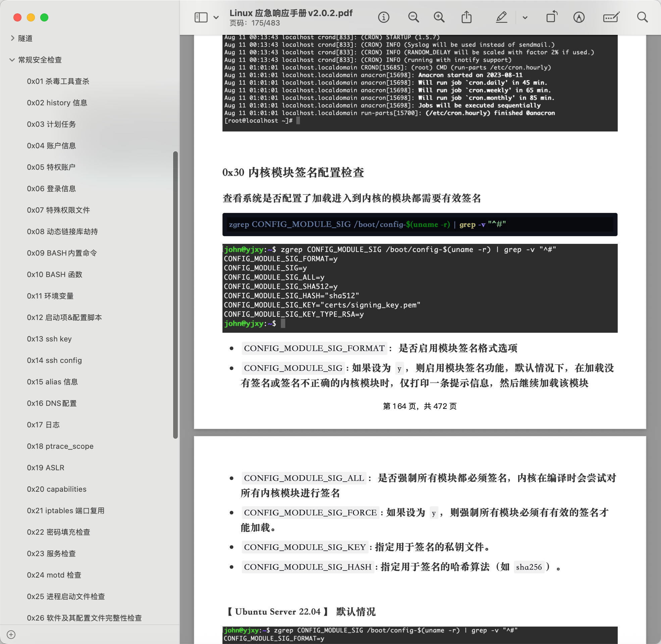
Task: Select 0x14 ssh config entry
Action: coord(54,361)
